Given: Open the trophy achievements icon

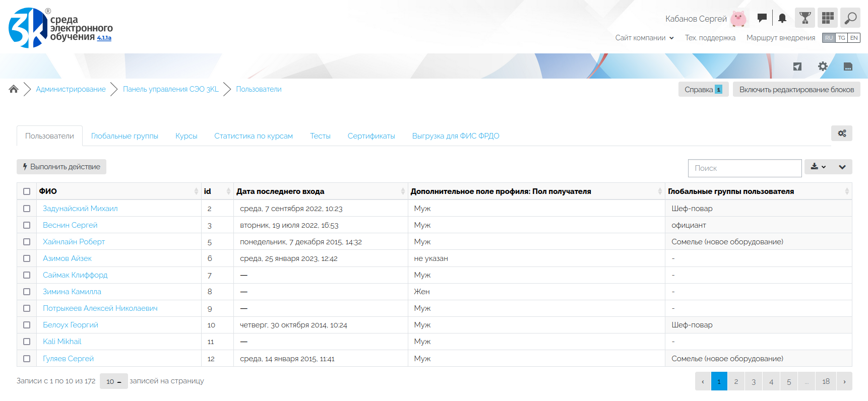Looking at the screenshot, I should click(805, 18).
